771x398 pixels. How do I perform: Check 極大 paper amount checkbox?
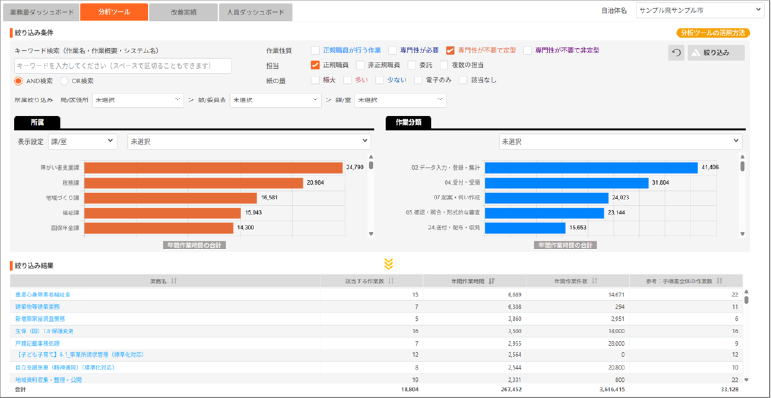coord(315,80)
